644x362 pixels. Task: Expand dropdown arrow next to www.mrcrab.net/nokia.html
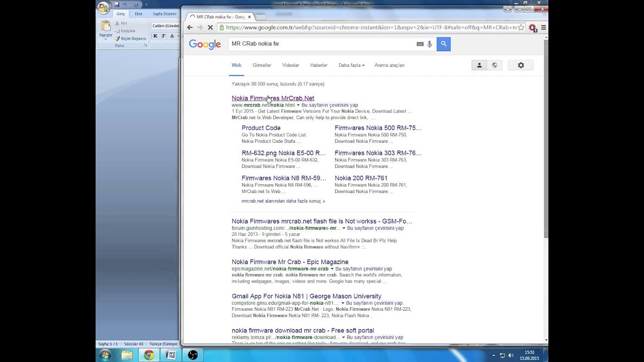pyautogui.click(x=298, y=105)
